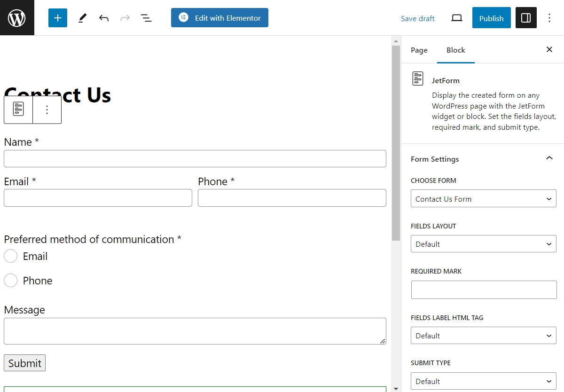The width and height of the screenshot is (564, 392).
Task: Select the JetForm icon in the block toolbar
Action: (18, 109)
